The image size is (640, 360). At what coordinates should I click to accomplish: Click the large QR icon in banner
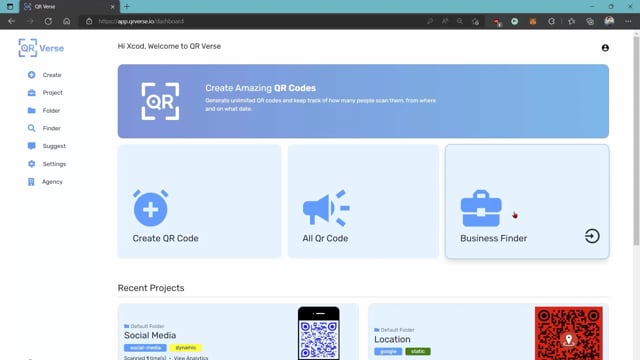(x=160, y=101)
